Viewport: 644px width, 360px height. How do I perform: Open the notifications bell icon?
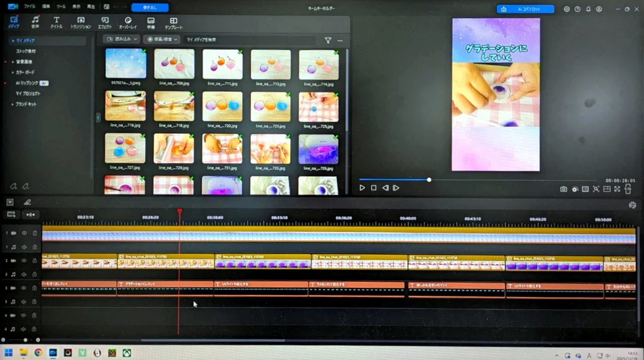click(x=588, y=9)
